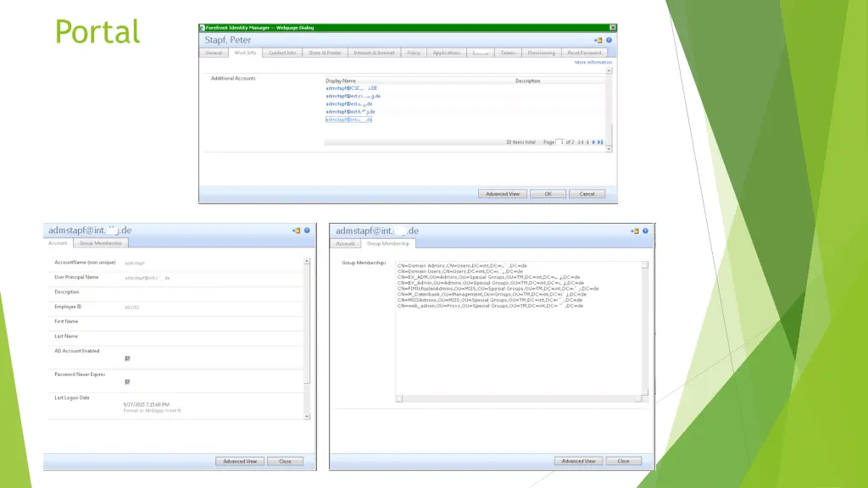This screenshot has height=488, width=868.
Task: Click add-to-list icon beside Stapf, Peter help
Action: [x=598, y=40]
